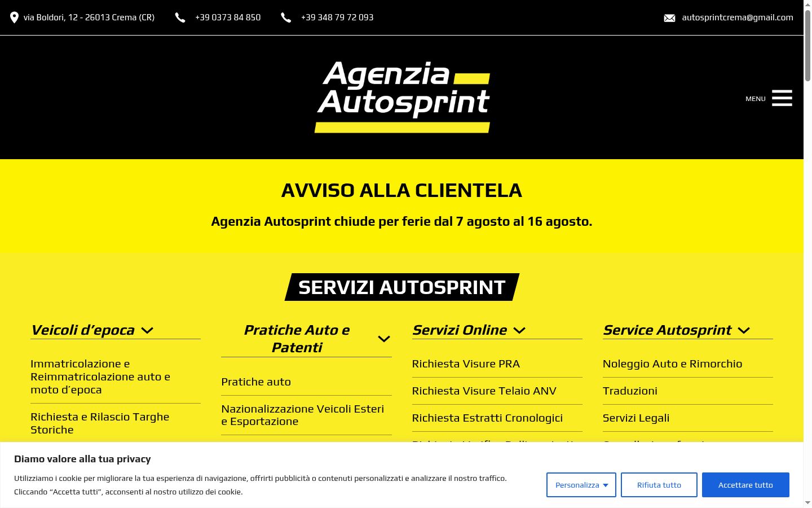Open the Pratiche auto link
The image size is (812, 508).
(256, 382)
